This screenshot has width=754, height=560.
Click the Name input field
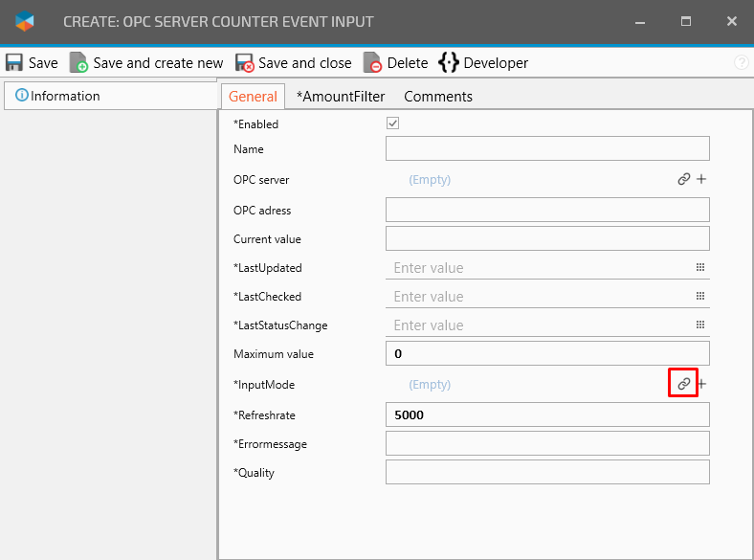547,148
